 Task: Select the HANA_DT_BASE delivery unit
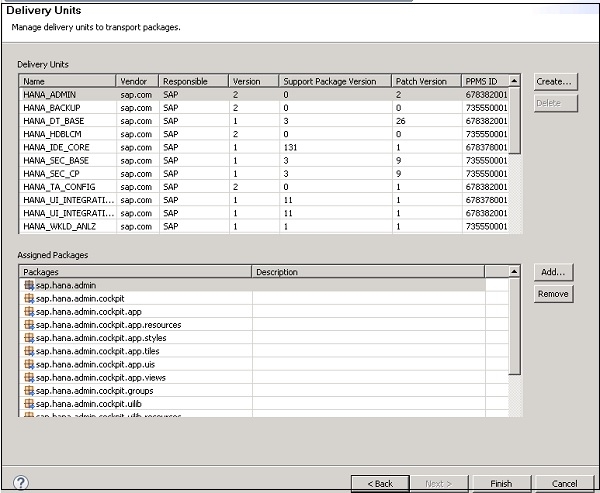pos(264,121)
